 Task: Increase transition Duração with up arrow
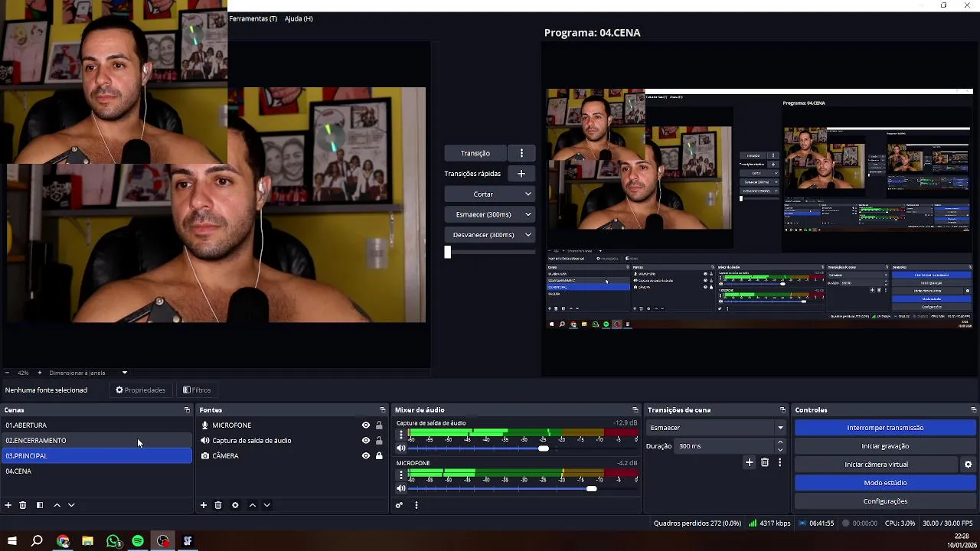[x=780, y=442]
